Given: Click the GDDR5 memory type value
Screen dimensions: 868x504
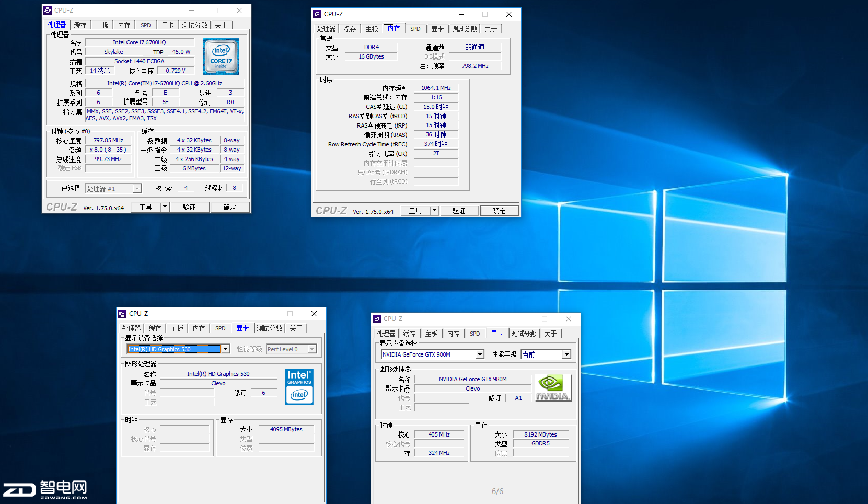Looking at the screenshot, I should 540,443.
